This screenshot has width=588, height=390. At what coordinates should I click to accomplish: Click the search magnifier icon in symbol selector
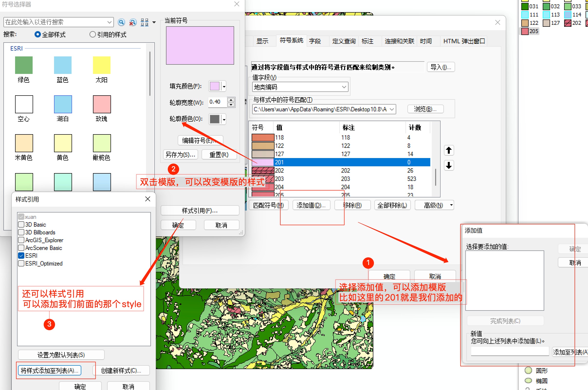[121, 22]
